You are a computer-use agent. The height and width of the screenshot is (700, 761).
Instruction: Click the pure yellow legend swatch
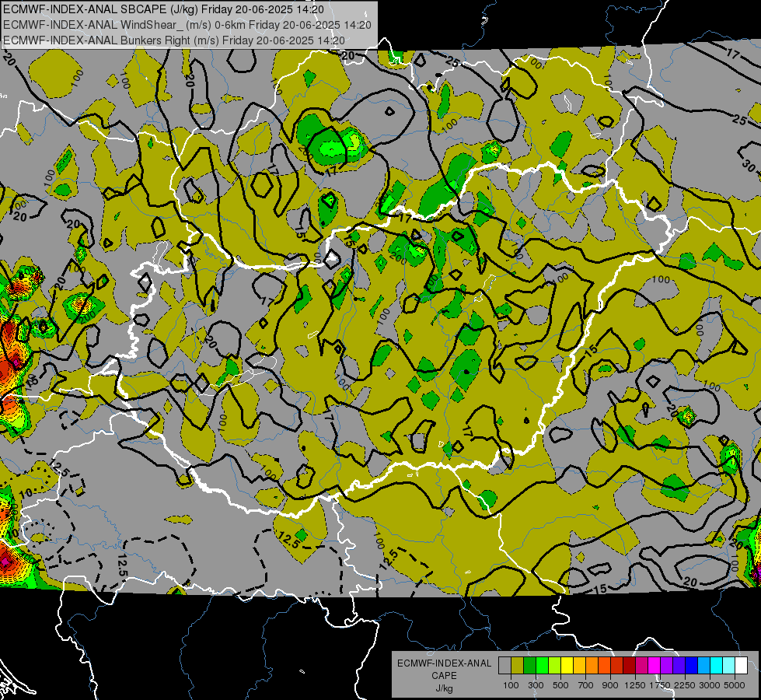click(x=567, y=665)
